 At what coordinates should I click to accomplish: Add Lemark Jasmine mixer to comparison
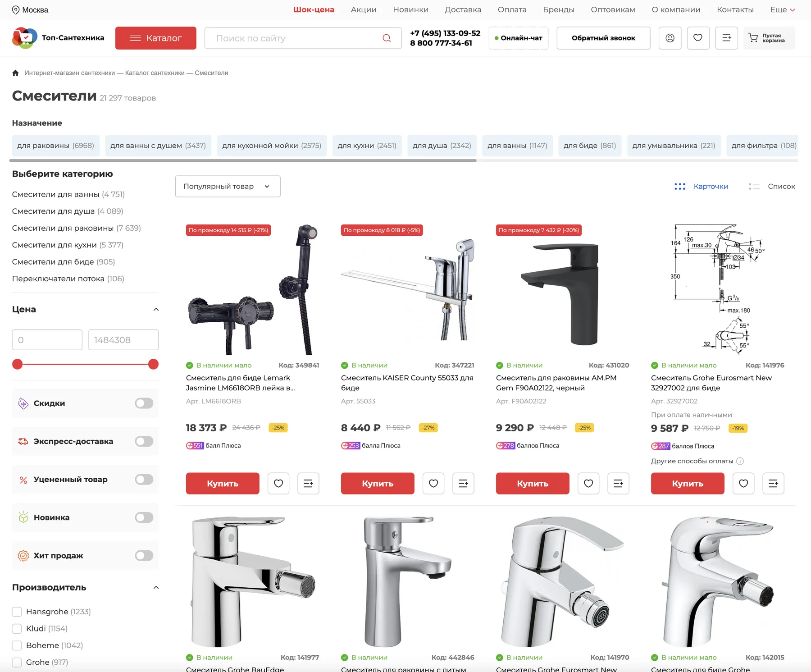308,484
